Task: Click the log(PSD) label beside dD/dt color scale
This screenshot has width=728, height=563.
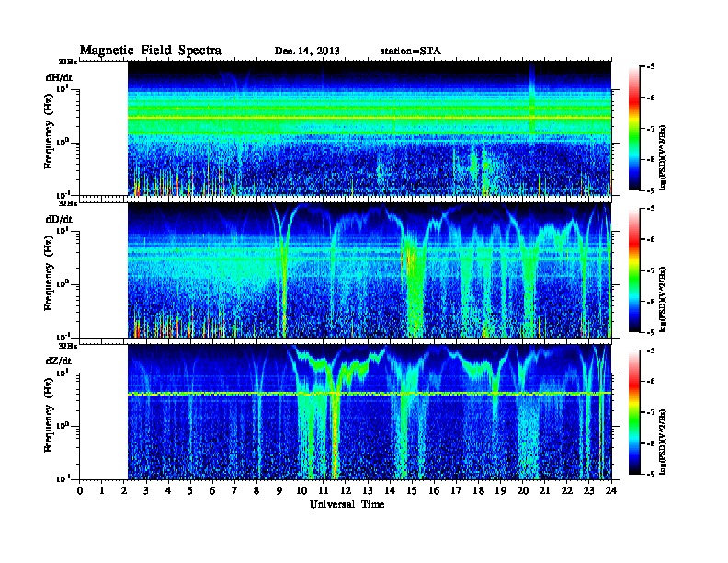Action: 664,299
